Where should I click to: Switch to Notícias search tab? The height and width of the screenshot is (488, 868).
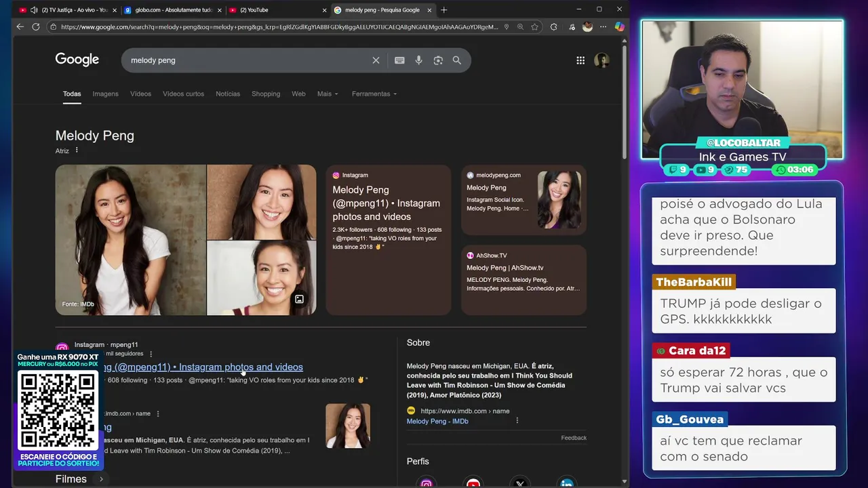(x=228, y=94)
